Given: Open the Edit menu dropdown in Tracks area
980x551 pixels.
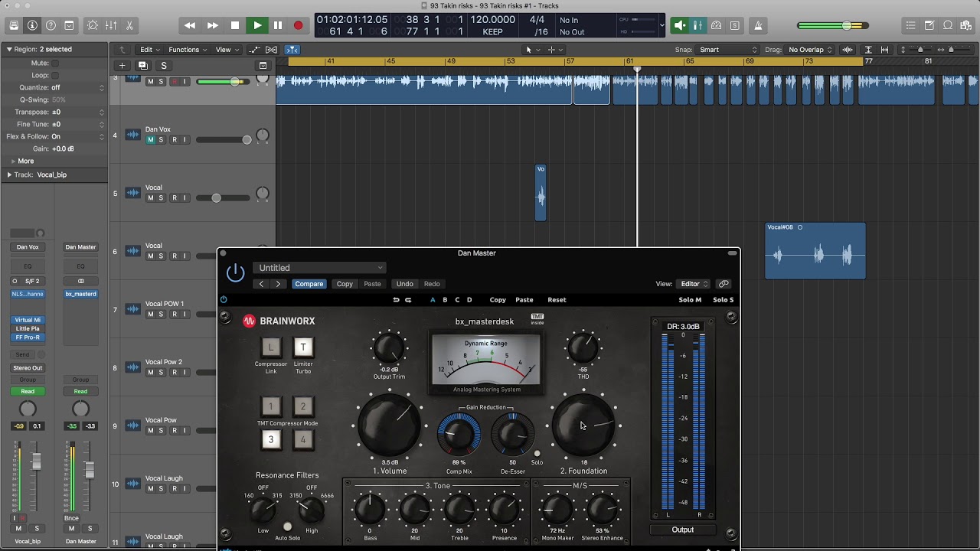Looking at the screenshot, I should [x=149, y=50].
